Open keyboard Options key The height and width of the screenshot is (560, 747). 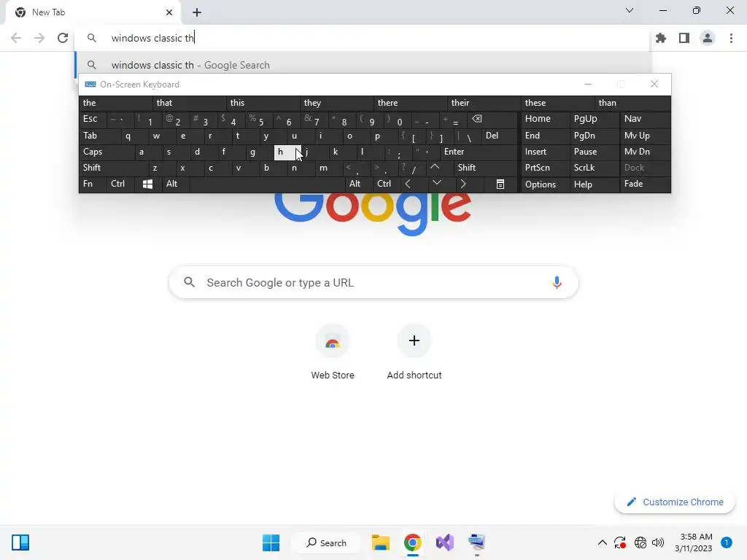tap(545, 184)
